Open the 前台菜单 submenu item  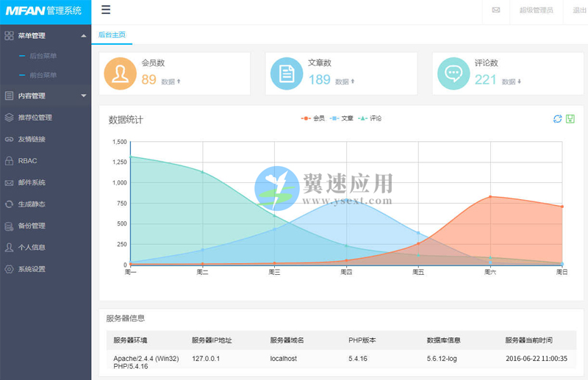pyautogui.click(x=43, y=75)
